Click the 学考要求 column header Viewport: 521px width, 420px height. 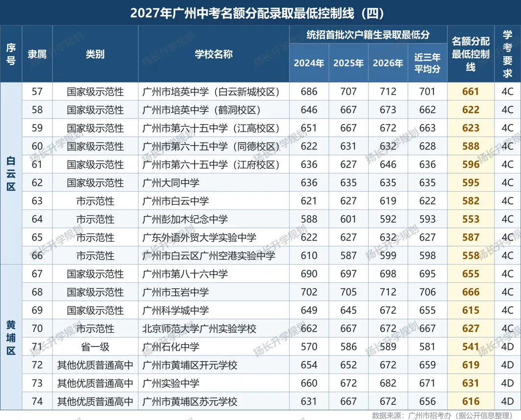tap(507, 54)
